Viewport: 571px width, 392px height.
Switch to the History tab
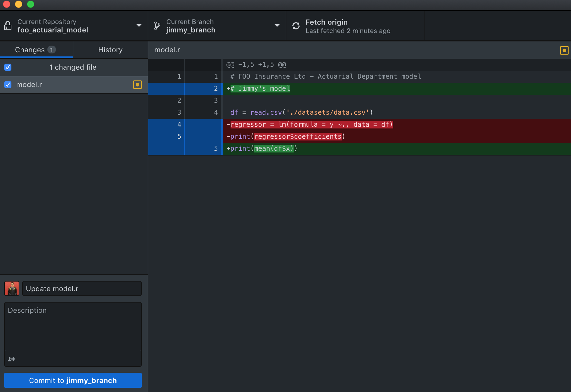pyautogui.click(x=110, y=50)
